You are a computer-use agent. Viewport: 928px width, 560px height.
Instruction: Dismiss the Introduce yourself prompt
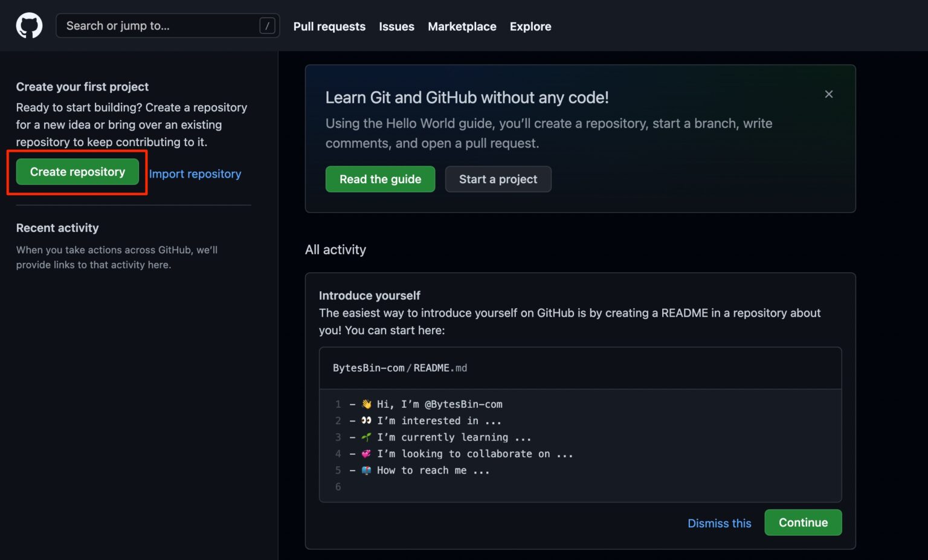720,523
